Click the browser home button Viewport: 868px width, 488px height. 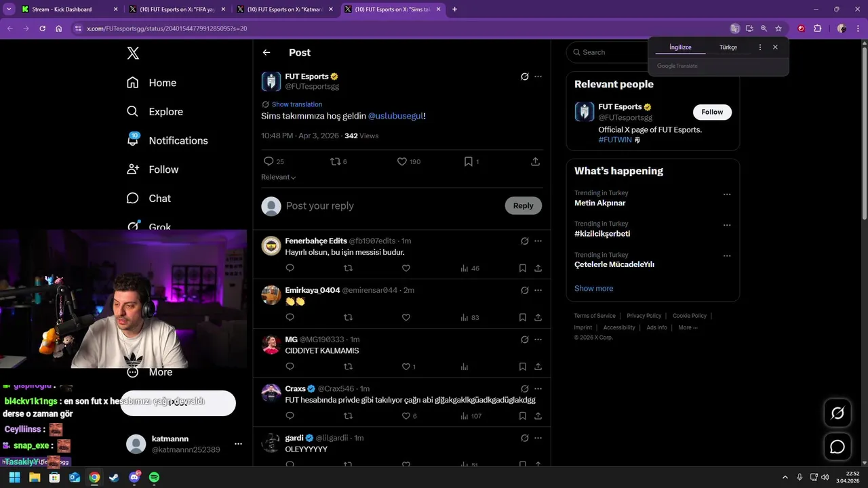click(59, 28)
